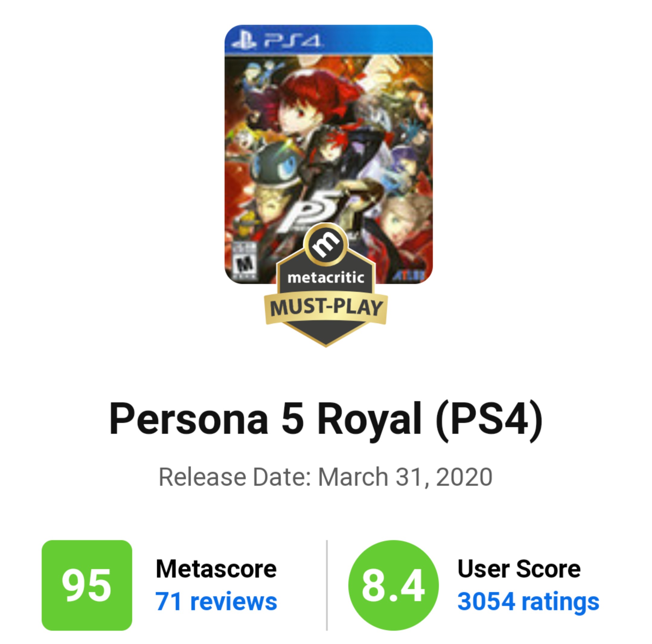This screenshot has height=644, width=652.
Task: Click the green 8.4 user score circle
Action: tap(394, 585)
